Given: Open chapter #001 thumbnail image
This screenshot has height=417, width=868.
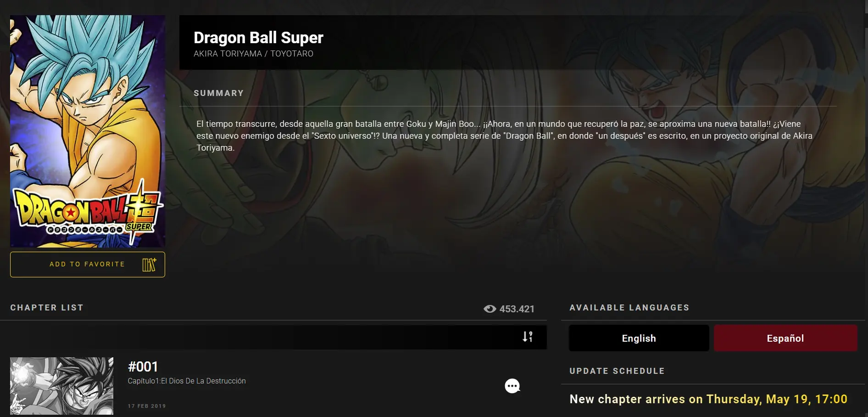Looking at the screenshot, I should 62,386.
